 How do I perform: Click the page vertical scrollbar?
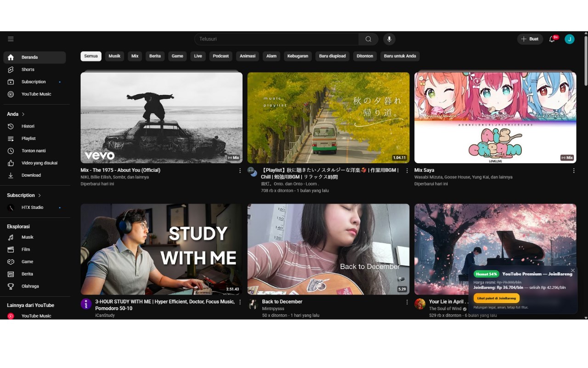[586, 60]
